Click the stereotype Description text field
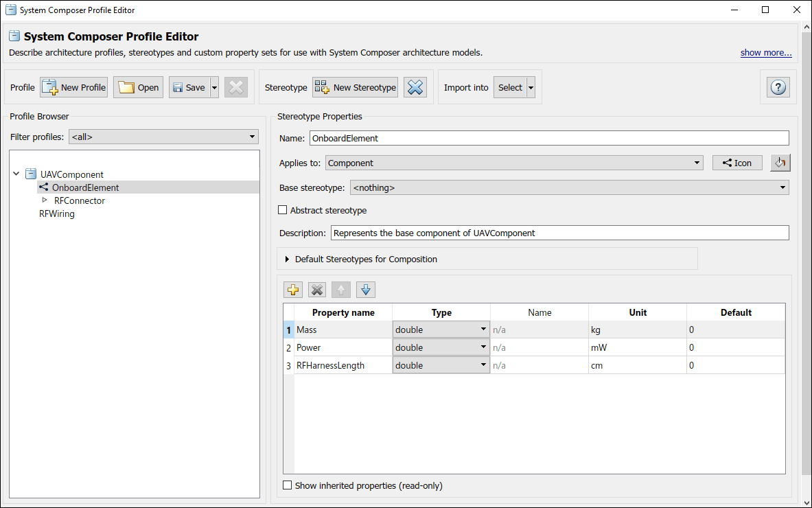812x508 pixels. [x=559, y=233]
